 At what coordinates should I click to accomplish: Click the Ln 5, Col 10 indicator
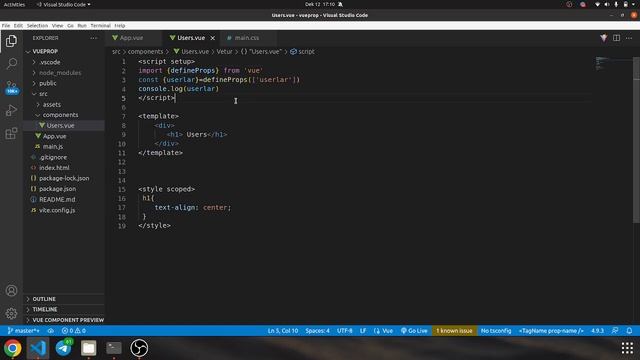(283, 331)
